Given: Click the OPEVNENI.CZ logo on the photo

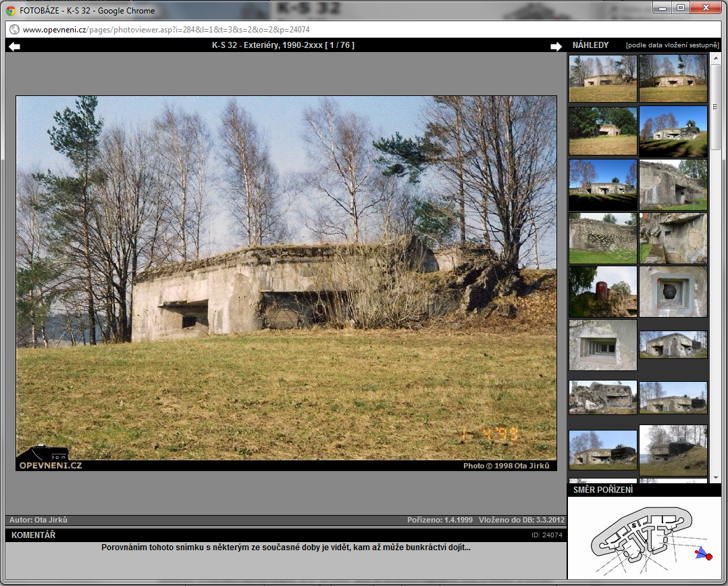Looking at the screenshot, I should coord(50,458).
